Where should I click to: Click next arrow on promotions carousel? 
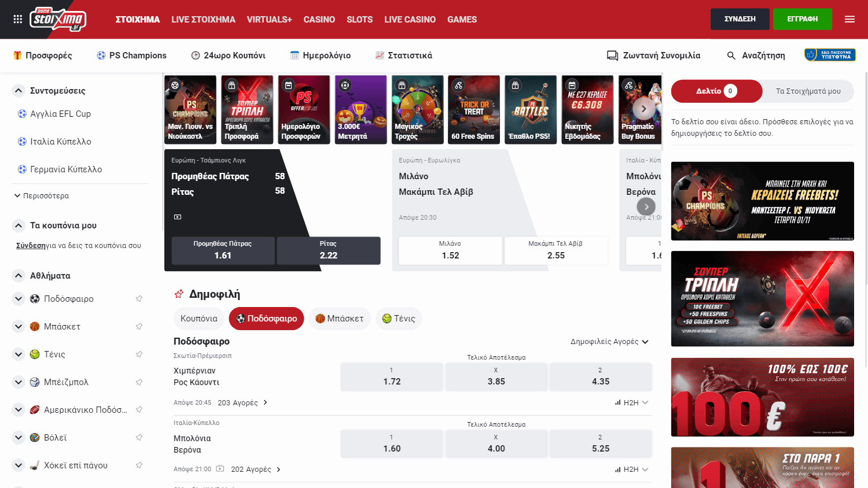[643, 109]
